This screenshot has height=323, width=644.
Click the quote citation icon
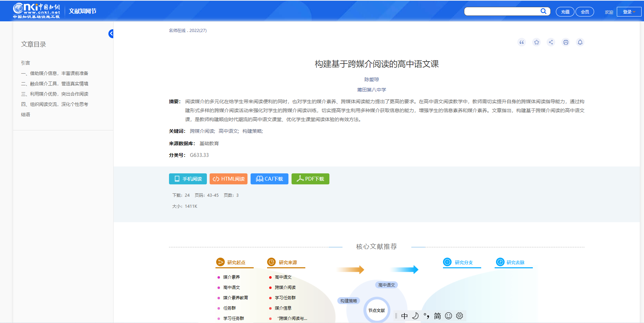tap(521, 42)
